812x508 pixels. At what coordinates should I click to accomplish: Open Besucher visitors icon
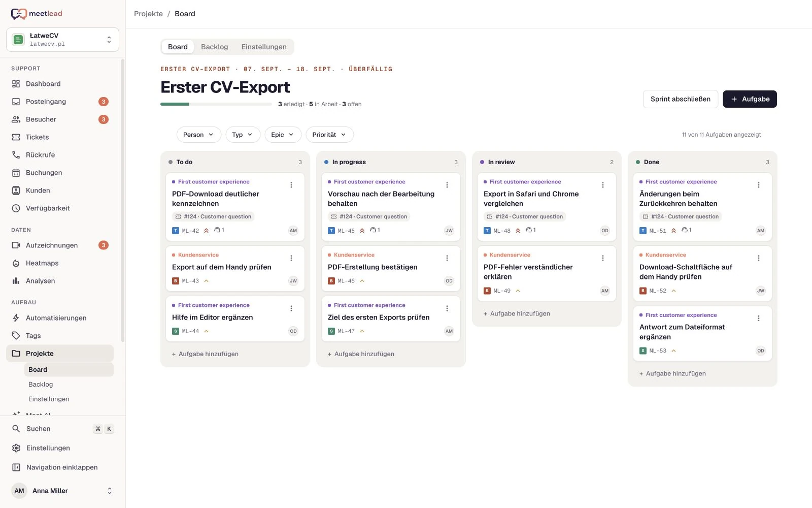click(16, 119)
